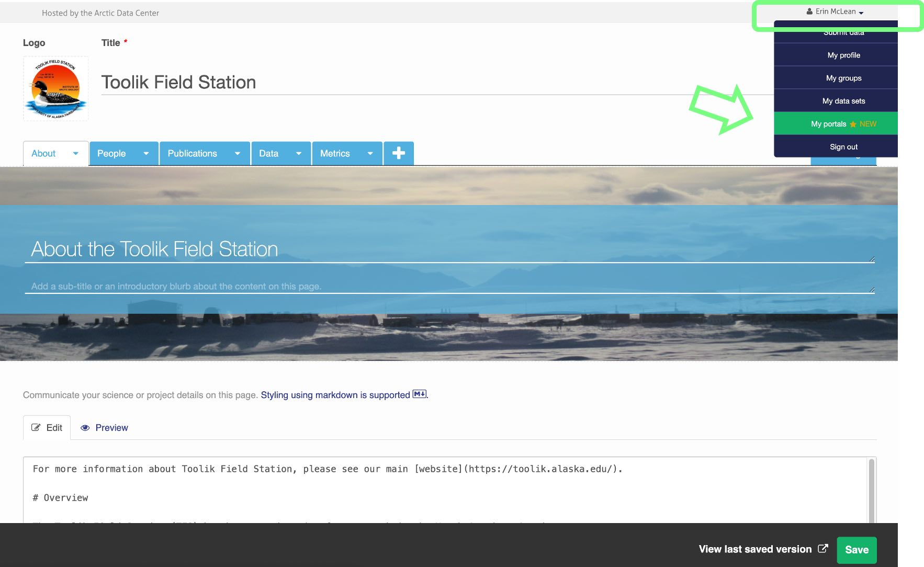Choose My data sets menu entry
Viewport: 924px width, 567px height.
pyautogui.click(x=836, y=101)
